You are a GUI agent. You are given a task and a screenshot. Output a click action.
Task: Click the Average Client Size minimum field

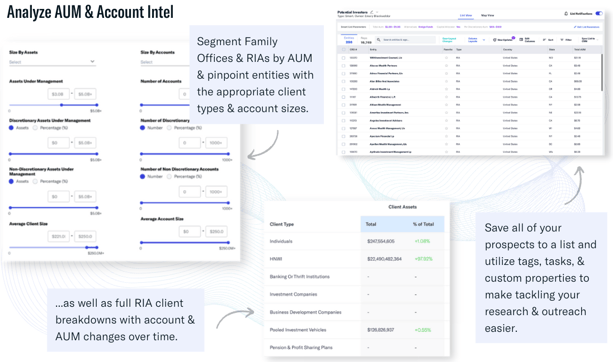coord(59,237)
